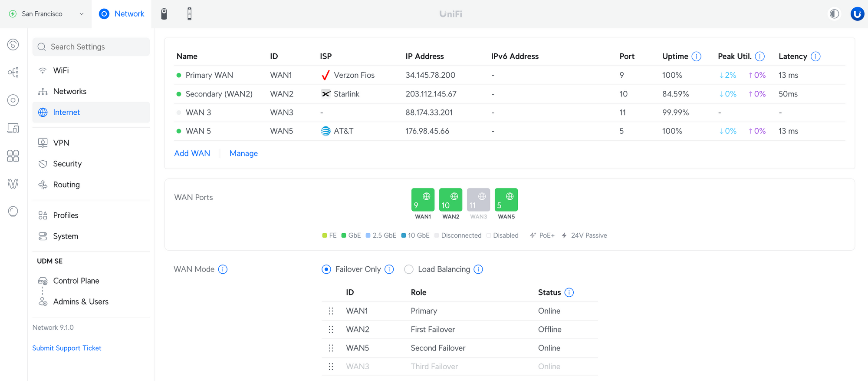
Task: Go to the Routing settings page
Action: (66, 185)
